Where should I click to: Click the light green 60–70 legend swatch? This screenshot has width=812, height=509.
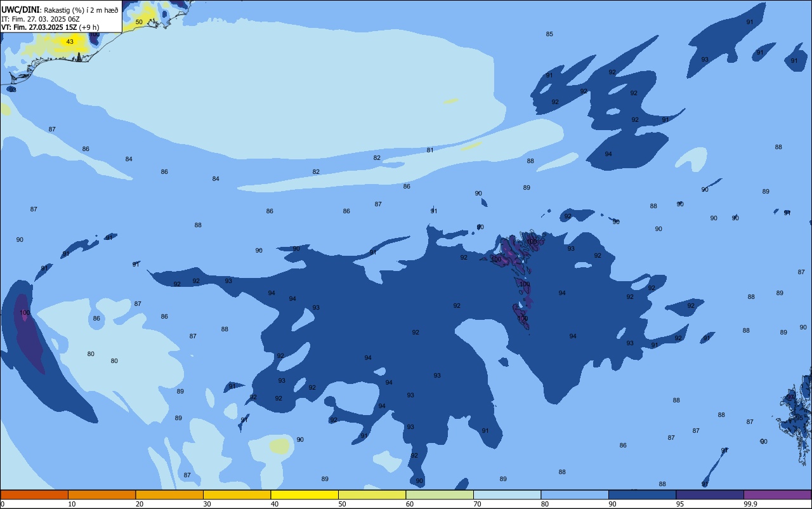click(440, 494)
